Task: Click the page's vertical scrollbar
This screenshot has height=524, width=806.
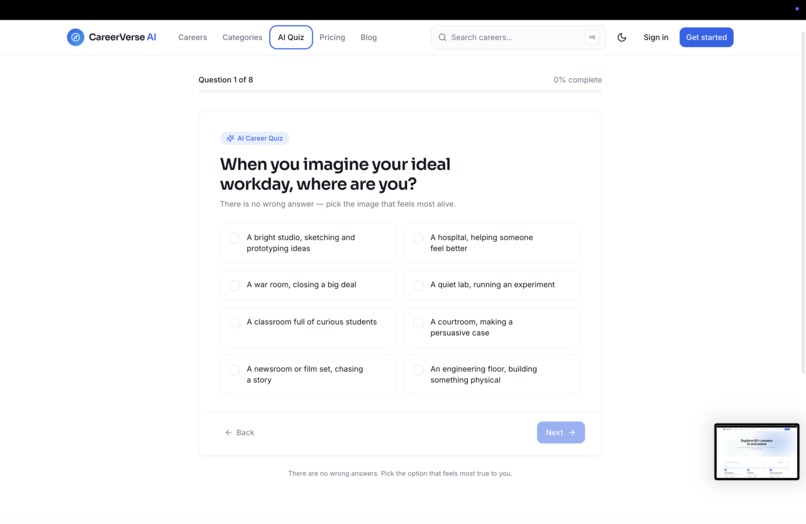Action: coord(803,201)
